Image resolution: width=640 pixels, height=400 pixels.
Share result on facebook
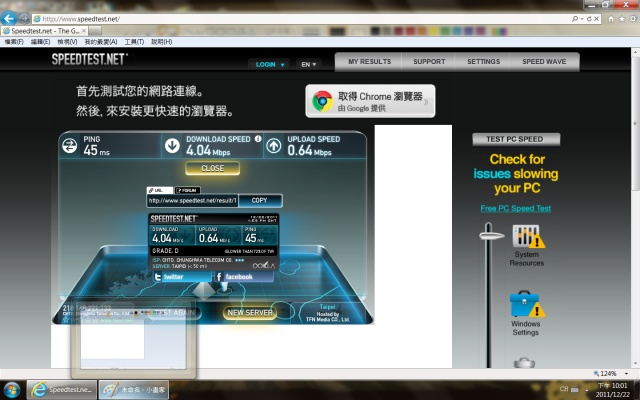pyautogui.click(x=243, y=277)
